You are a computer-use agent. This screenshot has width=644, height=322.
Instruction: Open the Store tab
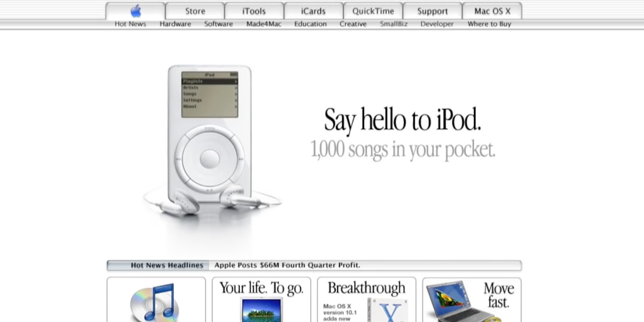click(x=195, y=11)
